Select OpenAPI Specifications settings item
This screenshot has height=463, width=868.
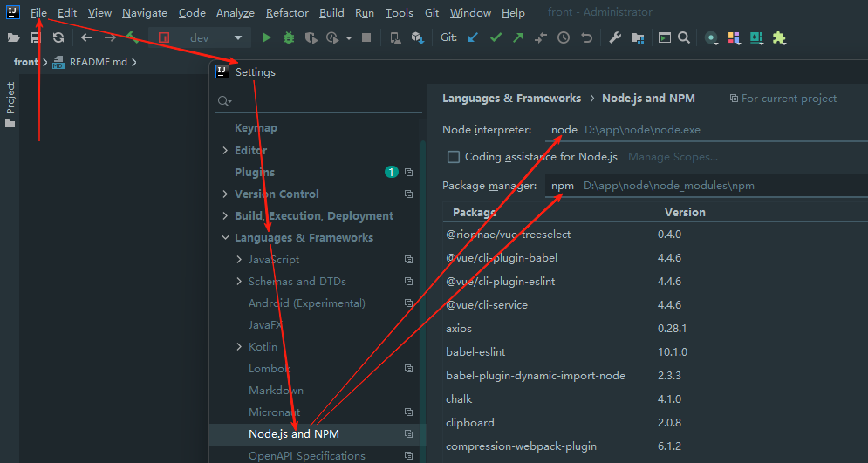307,456
